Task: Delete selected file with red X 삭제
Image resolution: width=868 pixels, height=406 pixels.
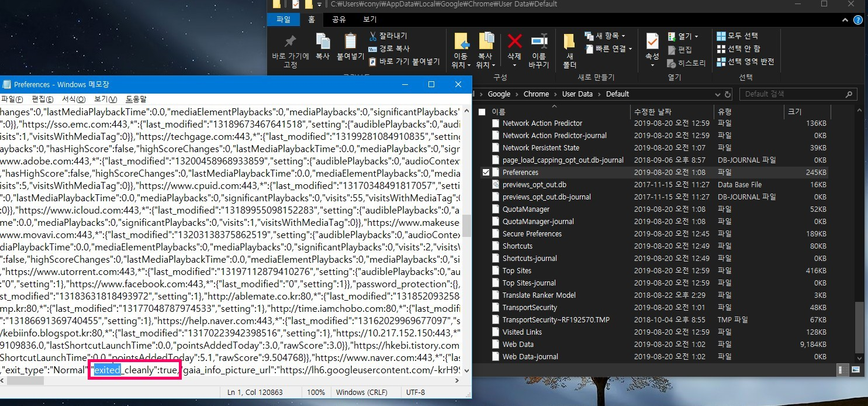Action: [x=514, y=47]
